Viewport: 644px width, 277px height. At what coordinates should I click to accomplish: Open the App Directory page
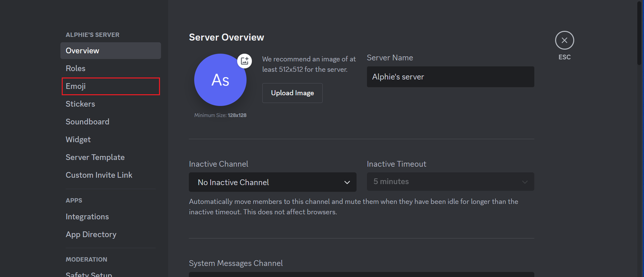111,235
